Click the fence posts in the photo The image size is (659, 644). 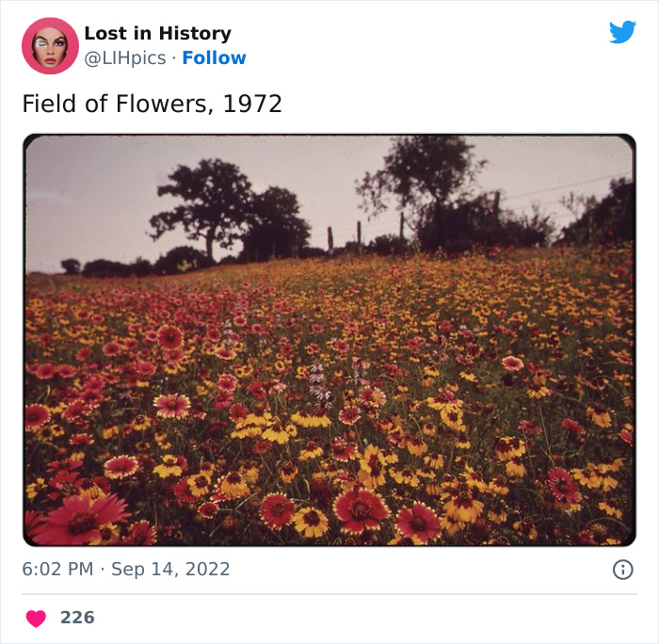coord(358,234)
